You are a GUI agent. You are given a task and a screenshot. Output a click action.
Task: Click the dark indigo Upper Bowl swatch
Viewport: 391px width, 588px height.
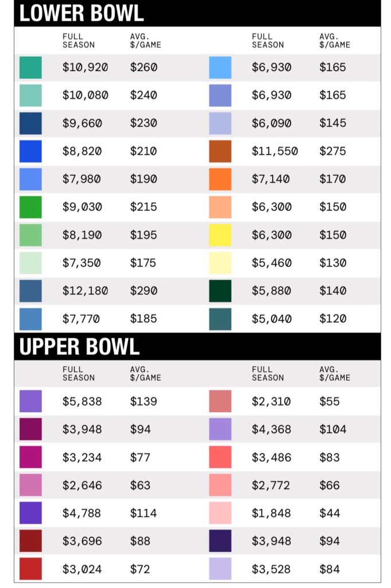pos(220,541)
